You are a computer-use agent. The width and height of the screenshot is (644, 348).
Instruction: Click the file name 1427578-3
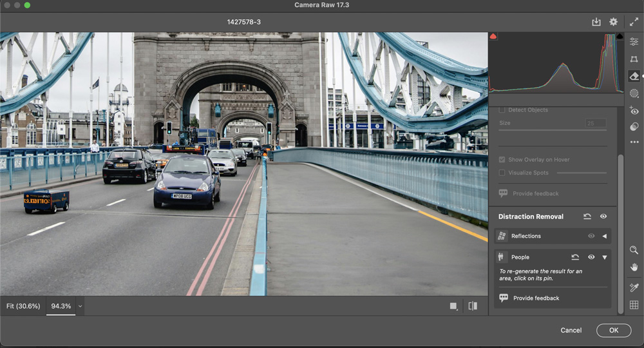(243, 22)
